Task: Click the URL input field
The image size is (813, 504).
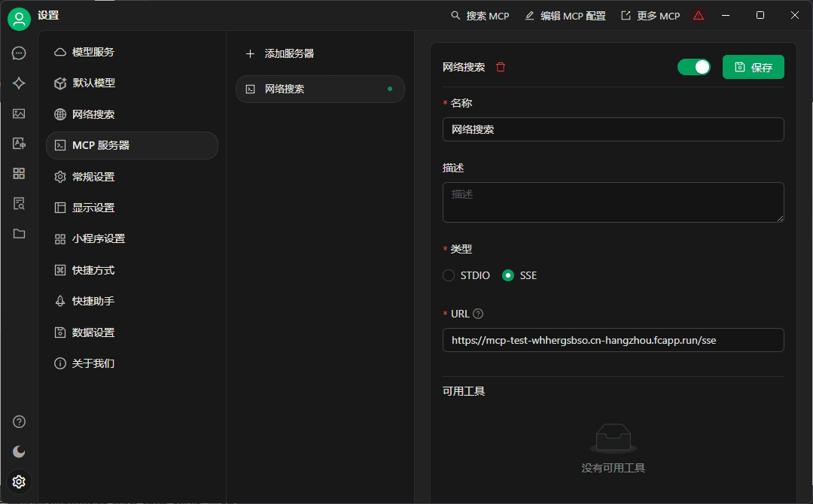Action: [x=613, y=340]
